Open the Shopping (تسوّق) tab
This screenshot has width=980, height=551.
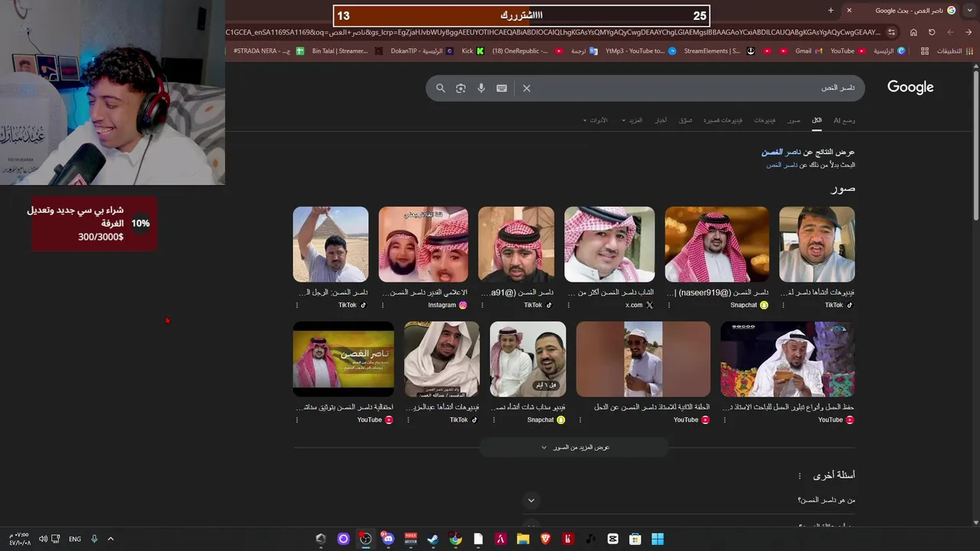click(x=685, y=120)
